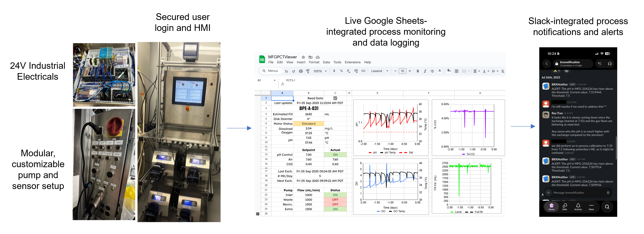Open the Extensions menu
Image resolution: width=644 pixels, height=234 pixels.
(x=352, y=62)
